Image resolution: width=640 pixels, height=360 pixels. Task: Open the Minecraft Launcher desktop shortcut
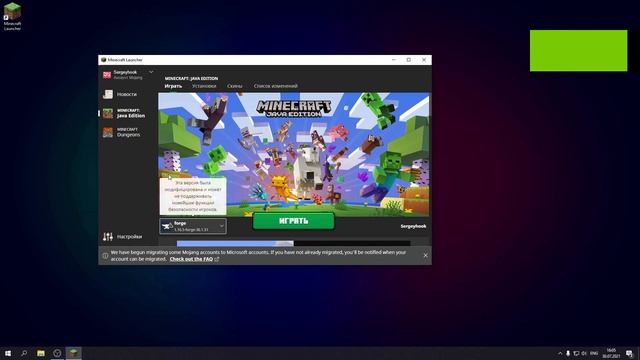click(x=12, y=16)
